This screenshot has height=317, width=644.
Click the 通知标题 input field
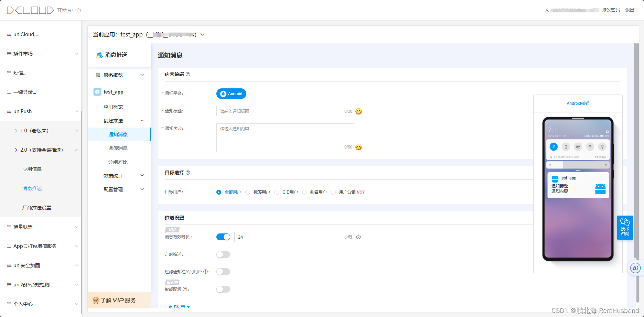285,111
